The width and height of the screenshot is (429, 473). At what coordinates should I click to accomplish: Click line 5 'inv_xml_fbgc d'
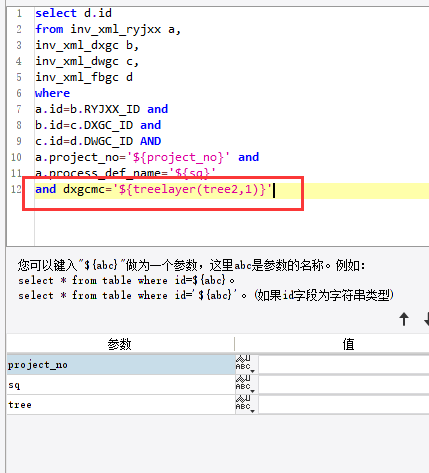coord(84,77)
